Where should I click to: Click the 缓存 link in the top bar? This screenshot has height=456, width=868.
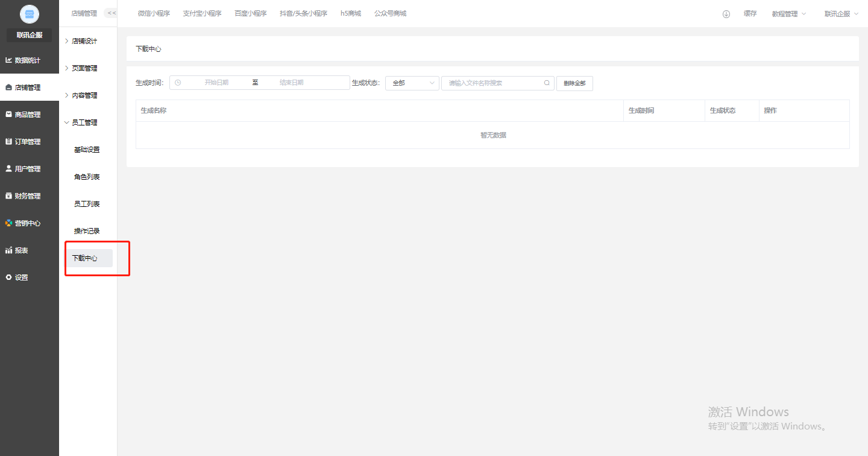click(x=750, y=13)
